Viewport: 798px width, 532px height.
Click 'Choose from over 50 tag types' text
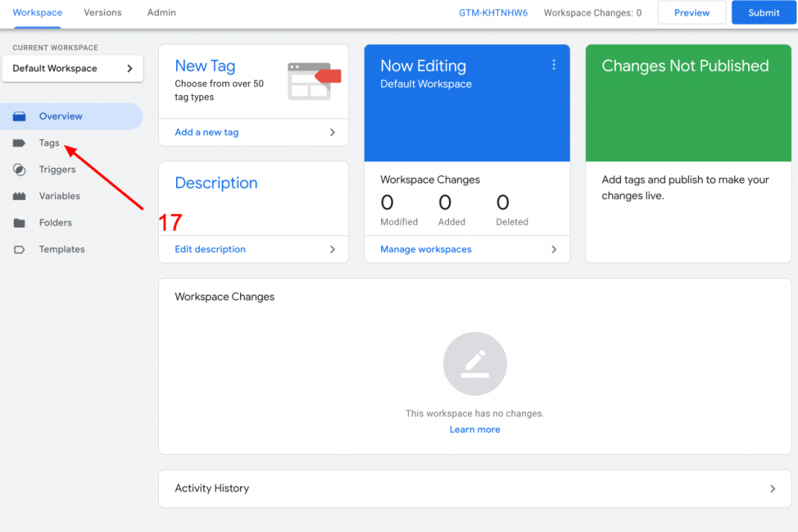pyautogui.click(x=219, y=90)
